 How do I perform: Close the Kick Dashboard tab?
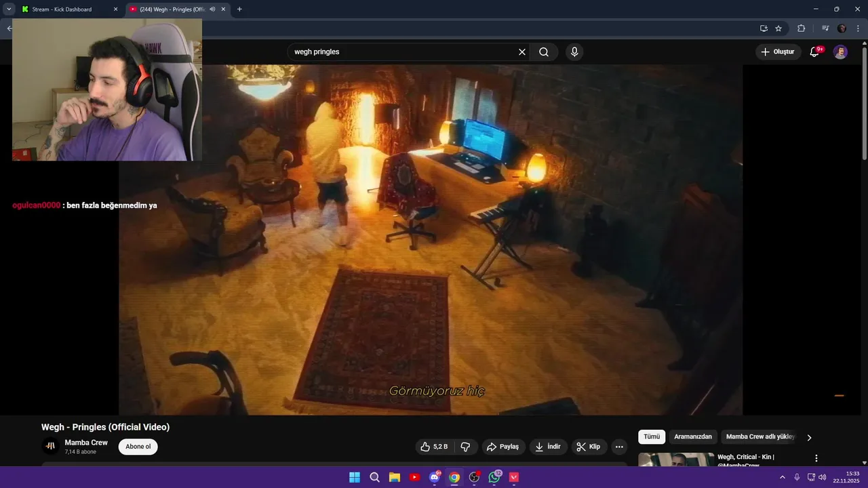(x=115, y=9)
